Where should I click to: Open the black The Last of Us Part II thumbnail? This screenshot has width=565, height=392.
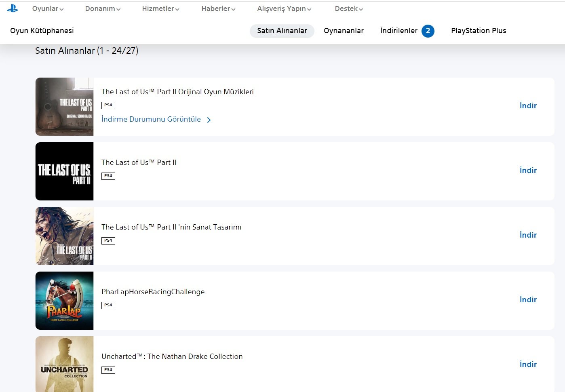click(64, 171)
